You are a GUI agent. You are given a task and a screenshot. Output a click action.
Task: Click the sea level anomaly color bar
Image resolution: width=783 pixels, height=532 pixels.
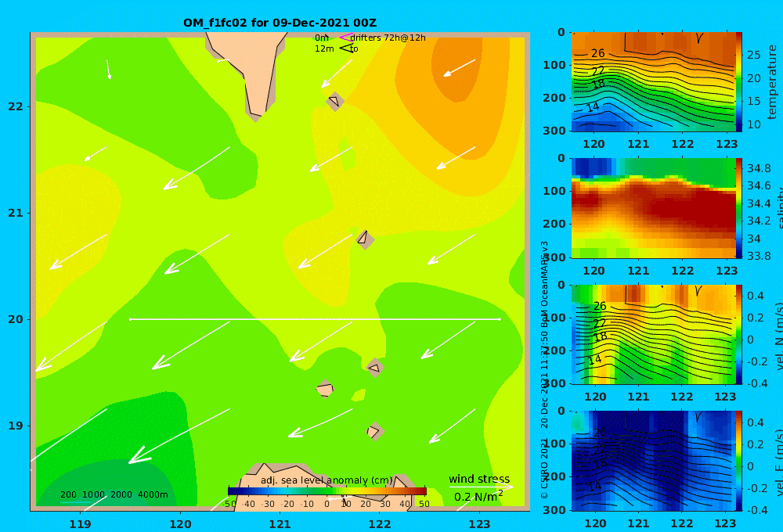pos(327,491)
